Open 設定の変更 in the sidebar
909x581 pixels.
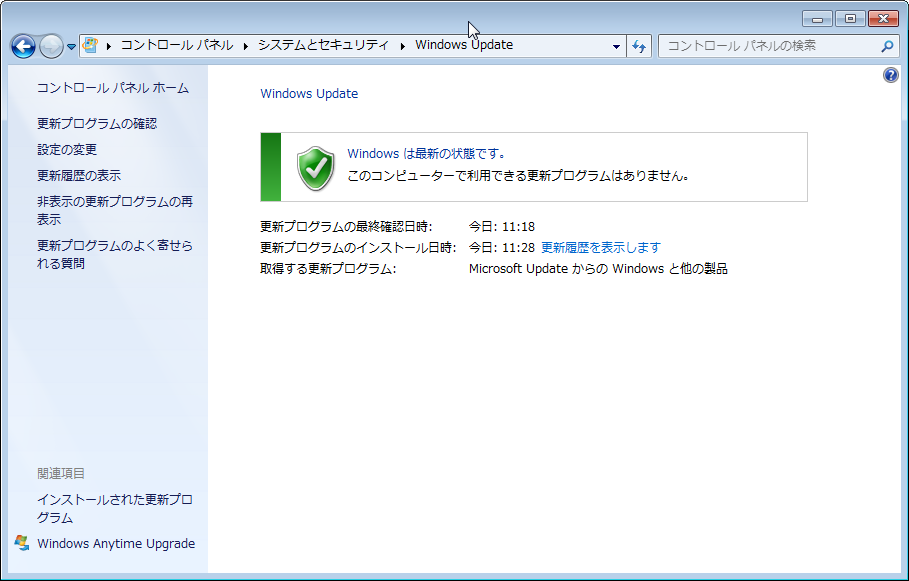click(x=67, y=150)
